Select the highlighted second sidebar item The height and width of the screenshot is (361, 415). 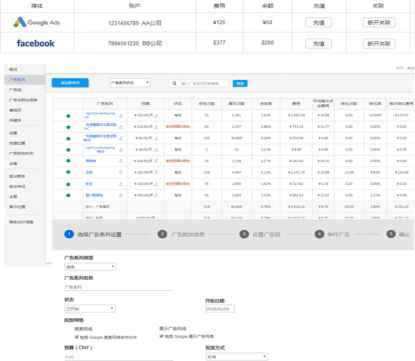click(25, 79)
